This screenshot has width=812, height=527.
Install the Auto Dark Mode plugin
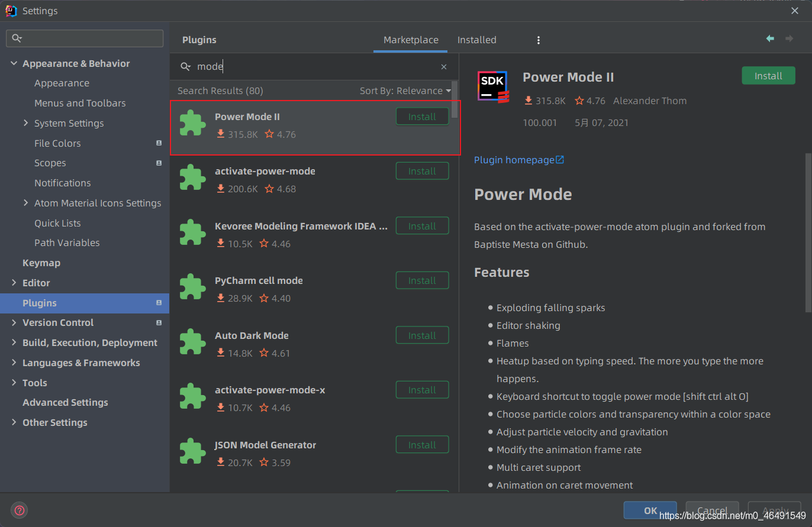422,335
